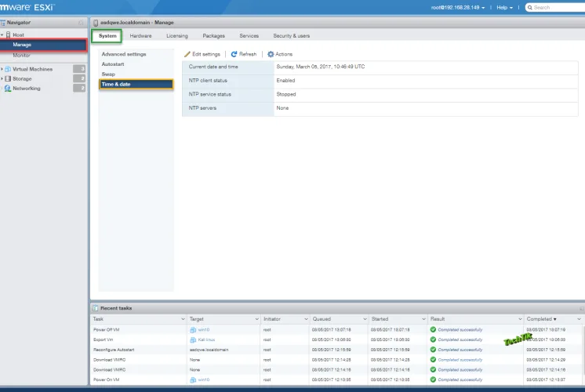Screen dimensions: 585x392
Task: Open the Queued column dropdown arrow
Action: pyautogui.click(x=365, y=319)
